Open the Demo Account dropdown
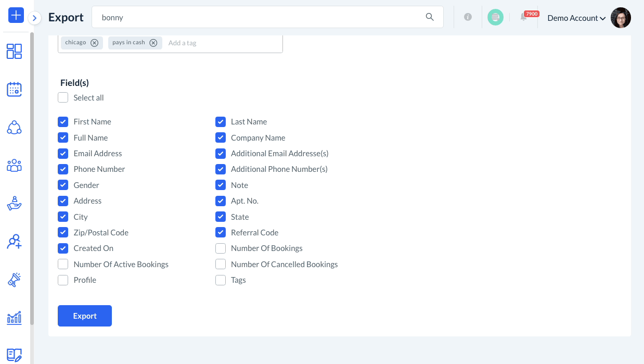Viewport: 644px width, 364px height. 576,18
